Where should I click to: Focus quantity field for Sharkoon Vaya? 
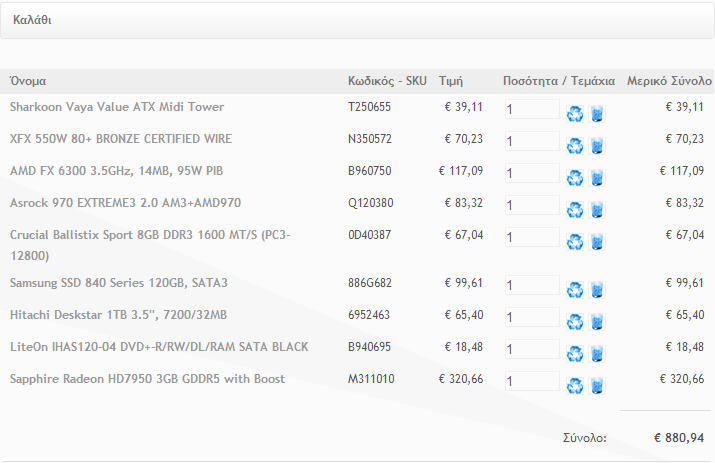pyautogui.click(x=532, y=109)
